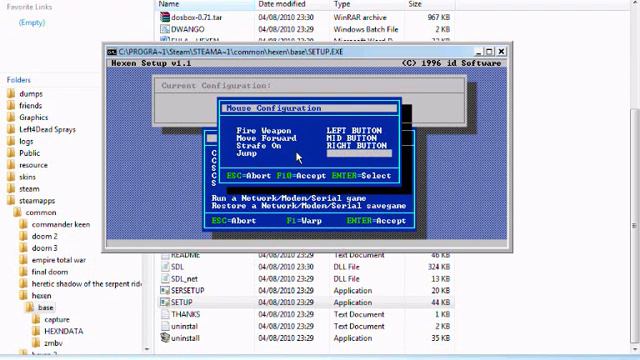Open doom 2 folder in tree

coord(44,236)
